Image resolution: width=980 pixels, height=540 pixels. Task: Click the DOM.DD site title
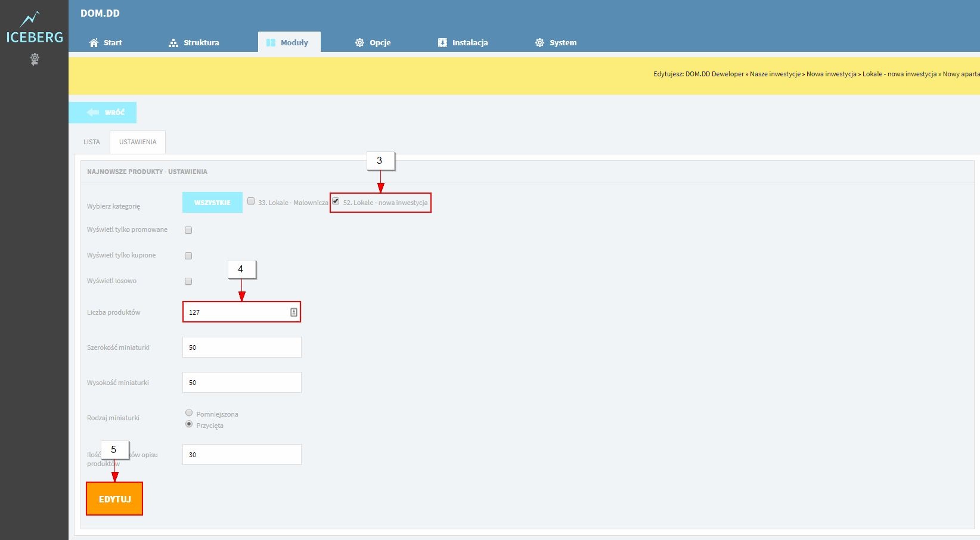point(100,13)
